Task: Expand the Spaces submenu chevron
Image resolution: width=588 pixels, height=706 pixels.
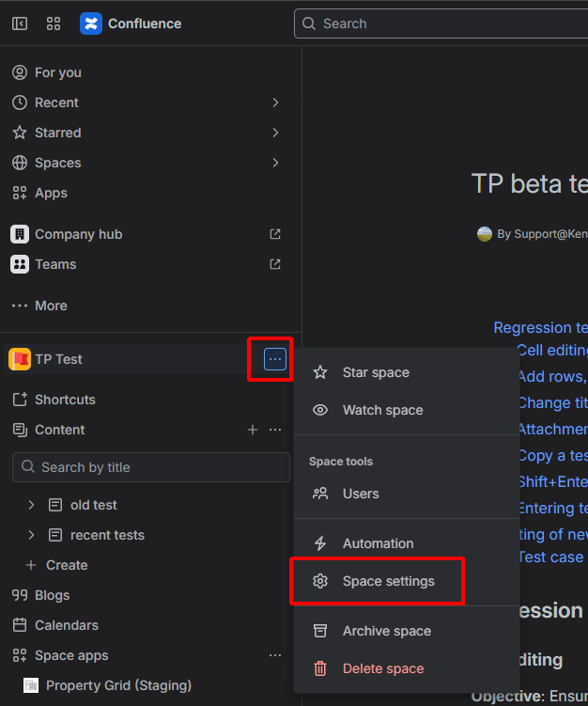Action: click(275, 163)
